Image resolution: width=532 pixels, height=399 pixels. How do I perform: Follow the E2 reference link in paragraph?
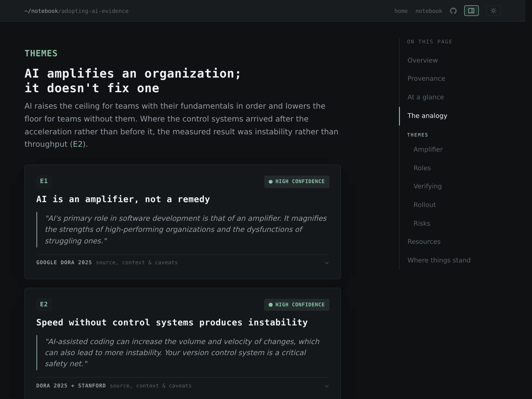(x=78, y=144)
